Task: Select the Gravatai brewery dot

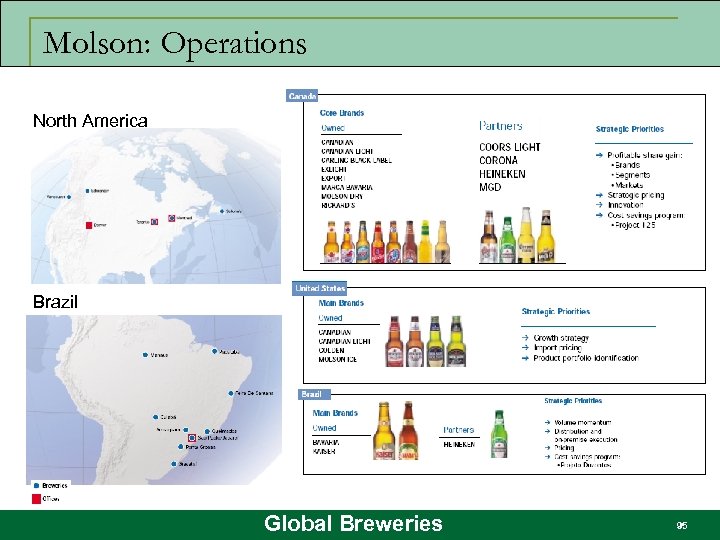Action: [x=174, y=464]
